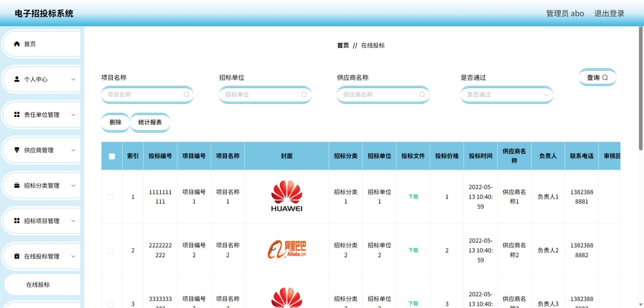The width and height of the screenshot is (644, 308).
Task: Click the 投标价格 column header
Action: pos(447,156)
